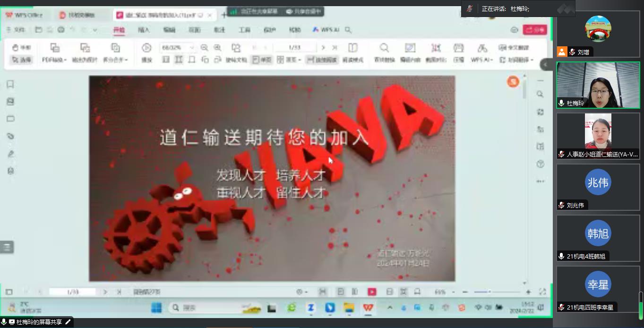Viewport: 644px width, 328px height.
Task: Open the thumbnail panel in left sidebar
Action: point(10,102)
